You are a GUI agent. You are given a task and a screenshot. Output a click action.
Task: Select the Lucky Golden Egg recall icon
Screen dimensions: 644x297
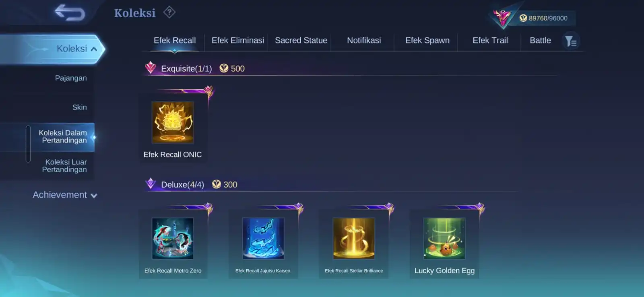click(x=444, y=238)
